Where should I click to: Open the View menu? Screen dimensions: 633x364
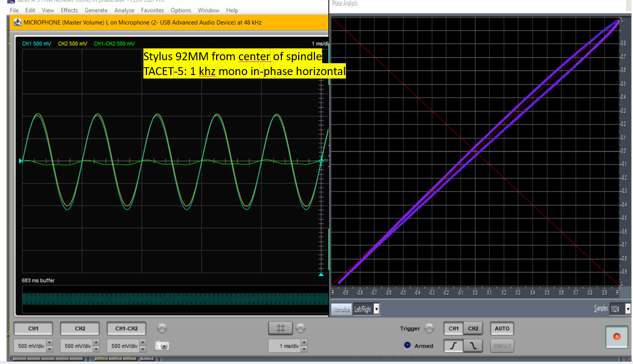click(48, 10)
